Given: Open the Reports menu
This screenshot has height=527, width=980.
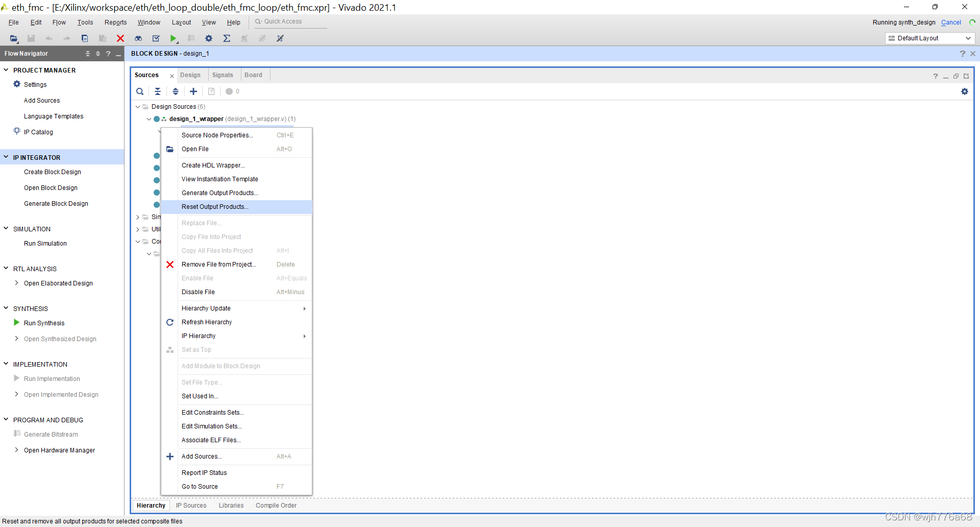Looking at the screenshot, I should [x=115, y=22].
